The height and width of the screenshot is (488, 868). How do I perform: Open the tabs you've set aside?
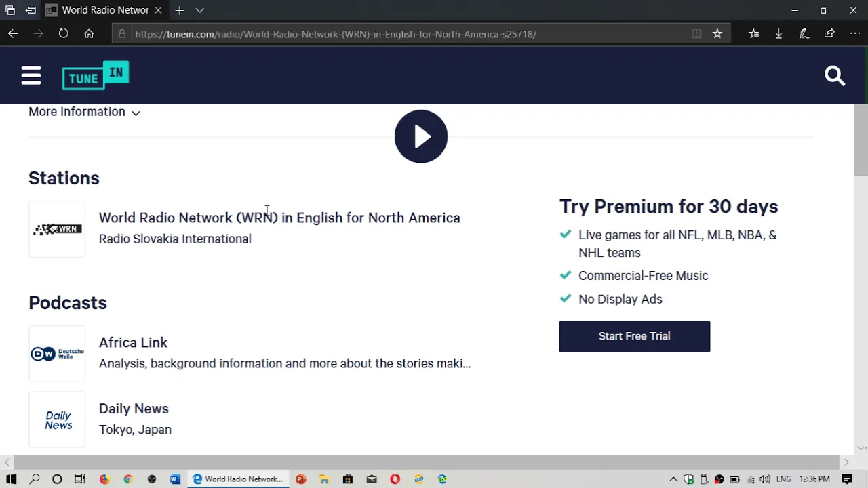pos(10,10)
